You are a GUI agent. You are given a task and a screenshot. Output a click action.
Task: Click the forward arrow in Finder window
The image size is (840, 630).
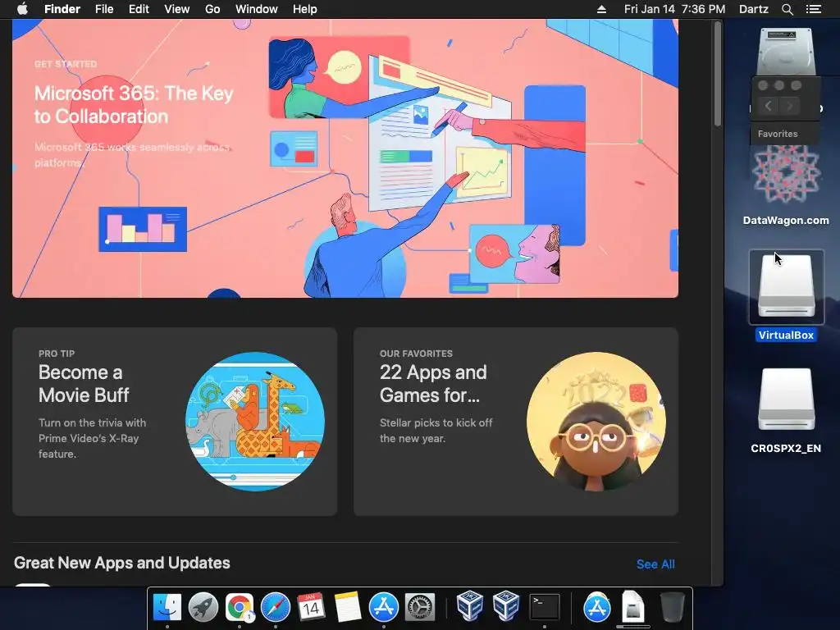pos(790,106)
